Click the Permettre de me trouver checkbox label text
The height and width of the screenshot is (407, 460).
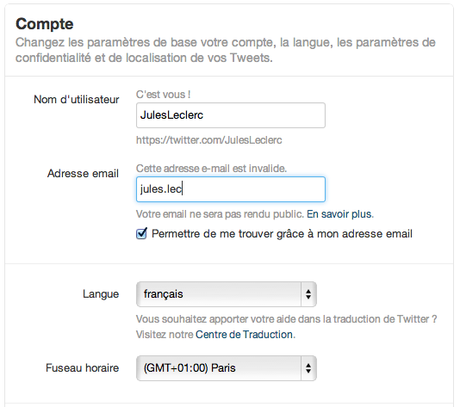click(x=282, y=234)
